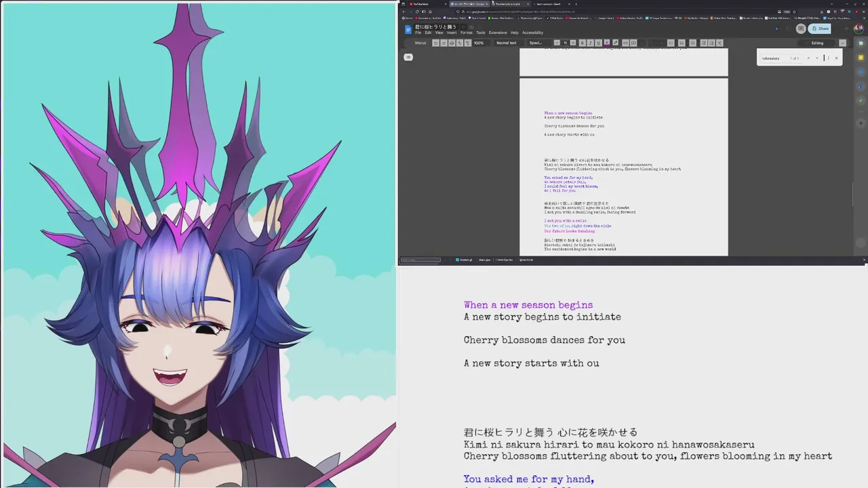
Task: Open the zoom 100% dropdown
Action: (481, 43)
